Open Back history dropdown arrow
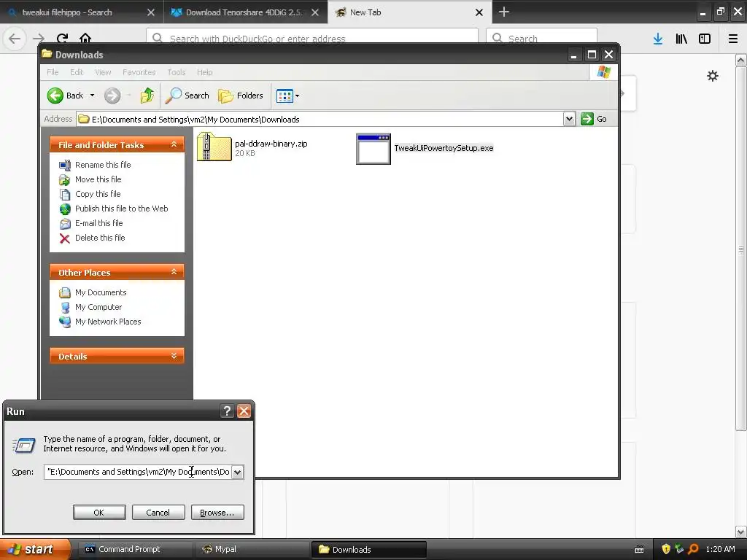The width and height of the screenshot is (747, 560). point(92,96)
